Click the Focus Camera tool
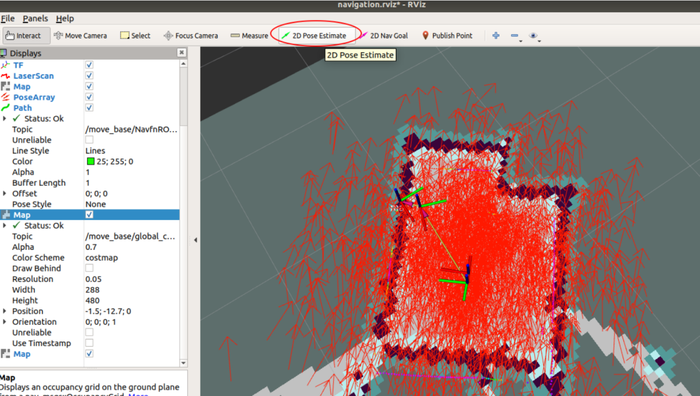 pyautogui.click(x=191, y=36)
